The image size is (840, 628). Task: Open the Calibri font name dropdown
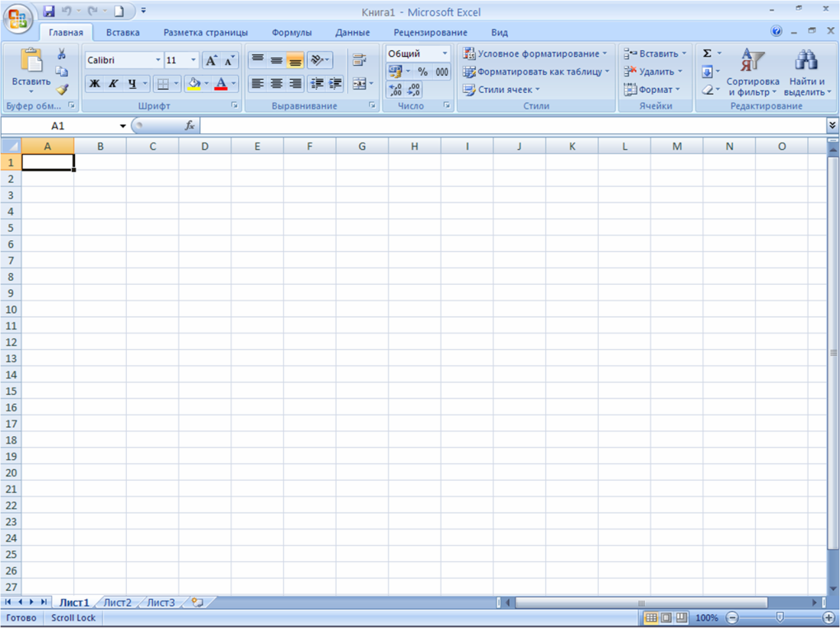tap(158, 61)
